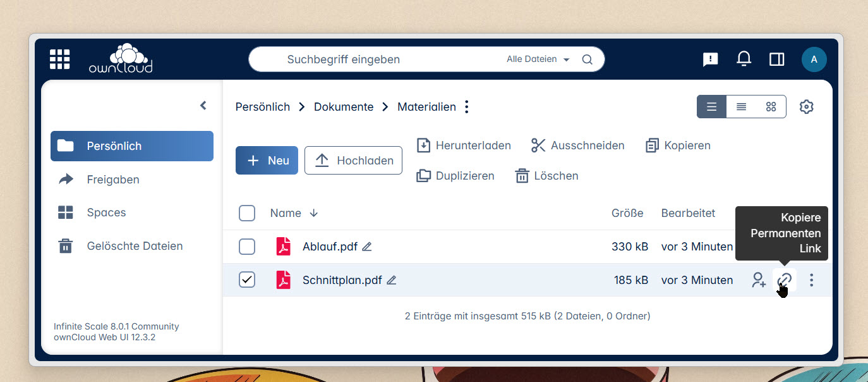Switch to the tiles grid view
868x382 pixels.
771,107
